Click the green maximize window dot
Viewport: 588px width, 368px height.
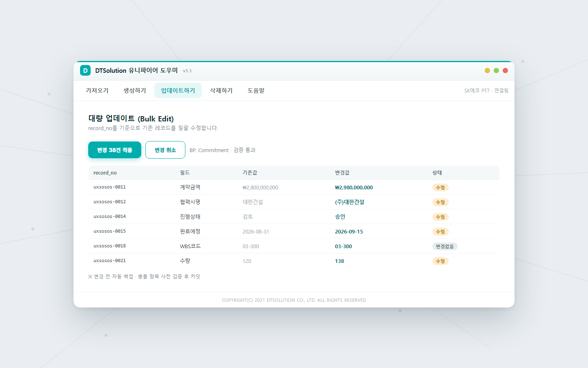pos(496,70)
